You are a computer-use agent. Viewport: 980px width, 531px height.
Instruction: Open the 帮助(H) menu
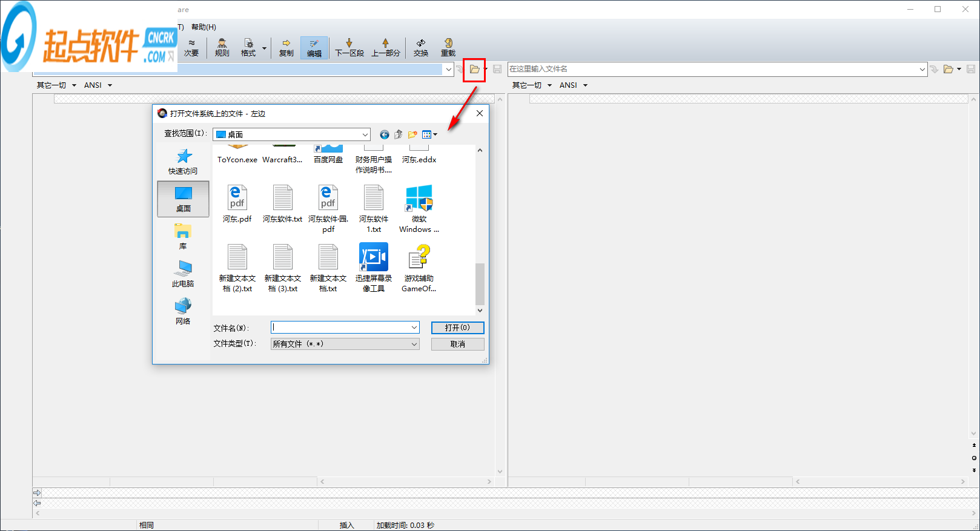(204, 27)
